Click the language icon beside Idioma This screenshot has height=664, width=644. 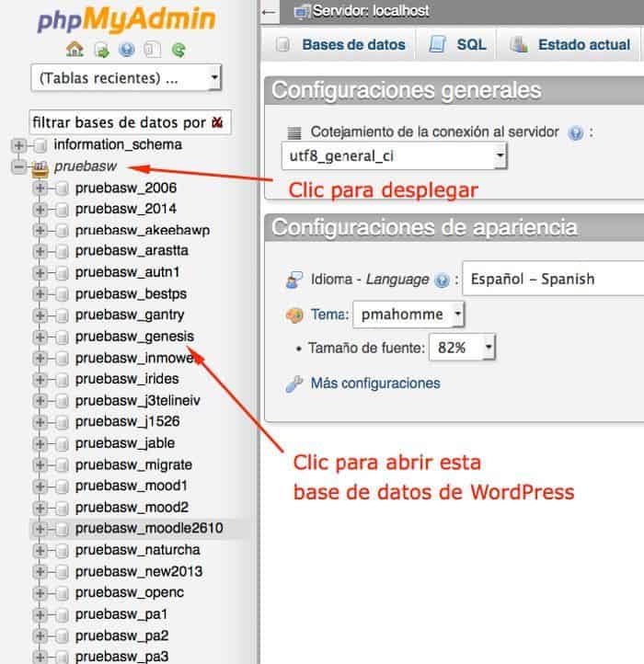coord(294,280)
